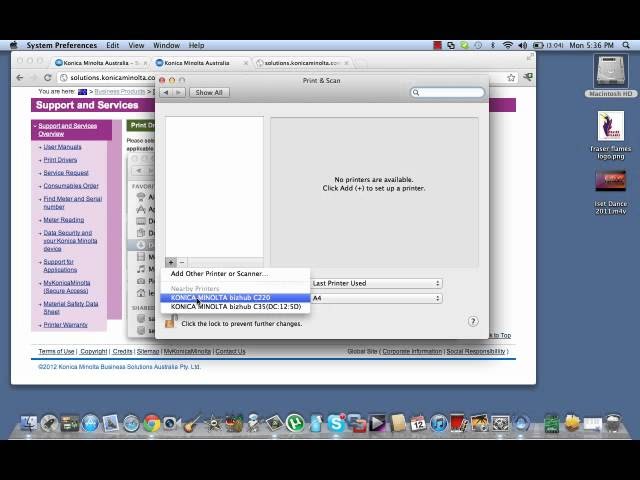Click clock showing Mon 5:36 PM
The image size is (640, 480).
[591, 45]
